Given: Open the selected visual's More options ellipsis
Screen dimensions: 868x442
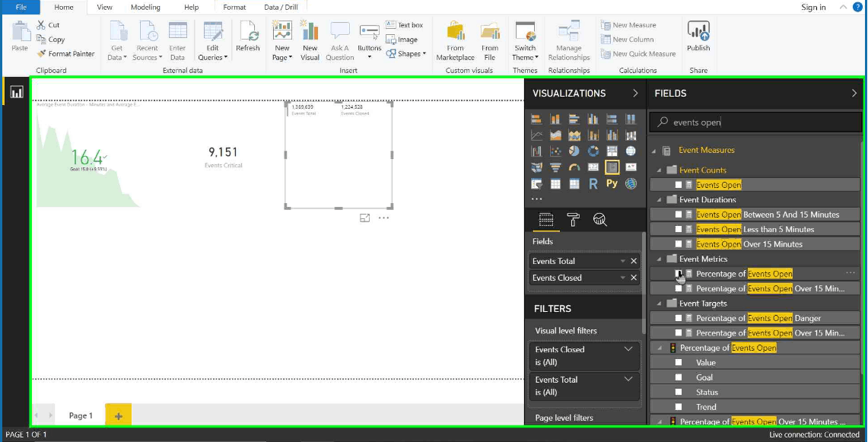Looking at the screenshot, I should (383, 218).
